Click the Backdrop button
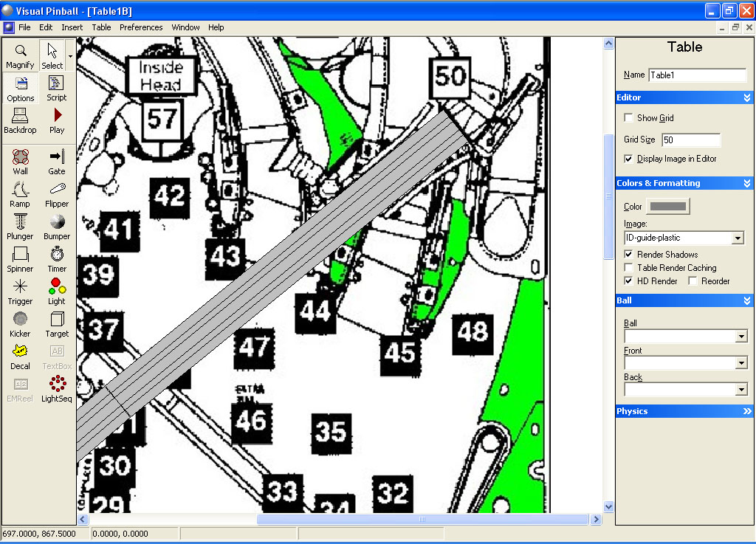Viewport: 756px width, 544px height. tap(21, 120)
